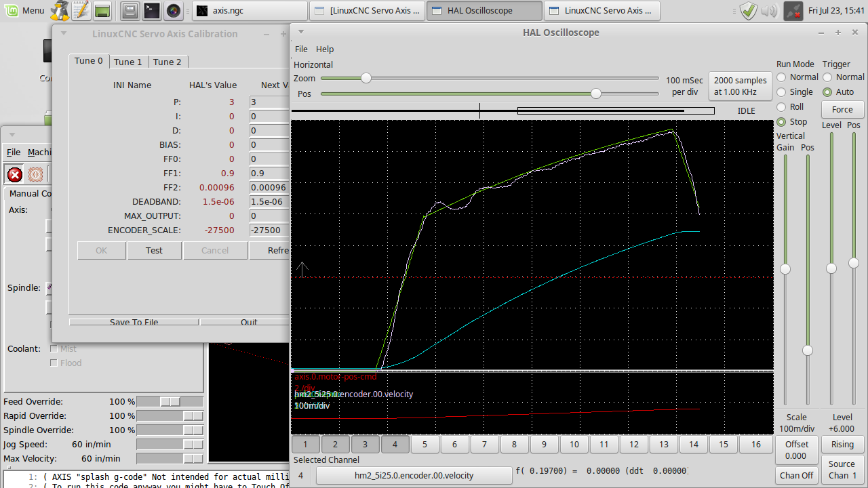Toggle the Rising trigger edge button

tap(842, 444)
